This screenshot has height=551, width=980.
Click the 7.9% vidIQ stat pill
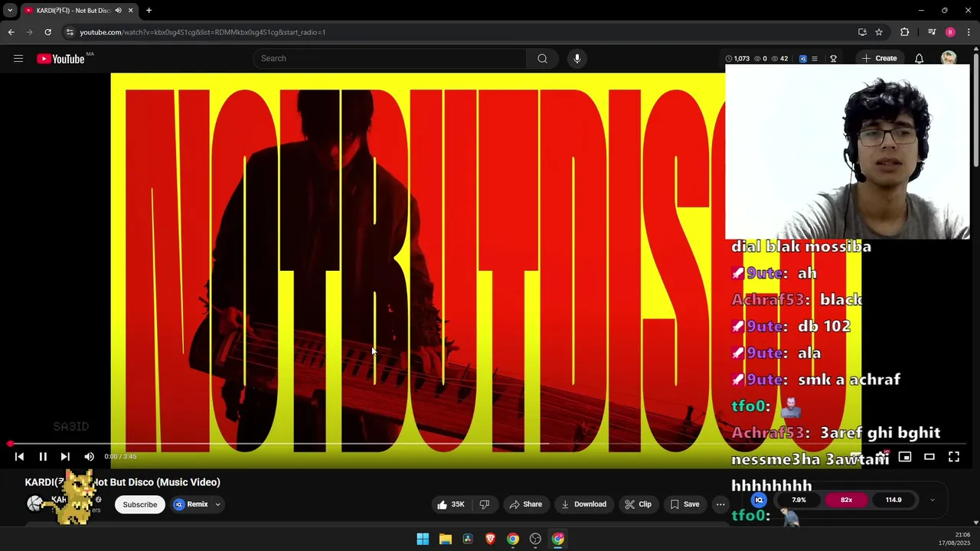pyautogui.click(x=799, y=500)
